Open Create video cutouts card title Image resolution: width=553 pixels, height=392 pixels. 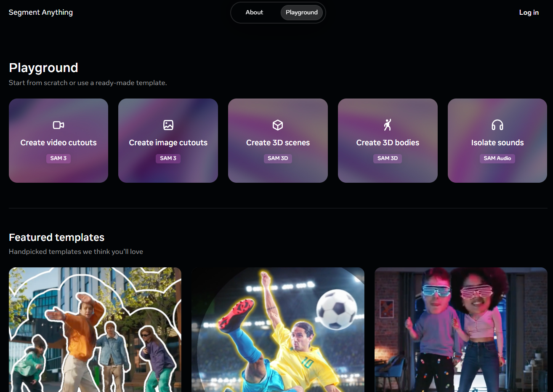[x=58, y=143]
